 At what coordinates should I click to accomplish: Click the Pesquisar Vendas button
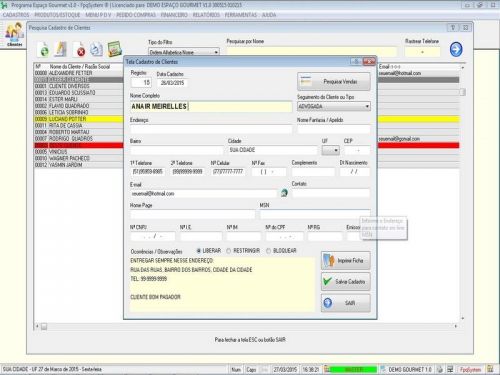(334, 82)
